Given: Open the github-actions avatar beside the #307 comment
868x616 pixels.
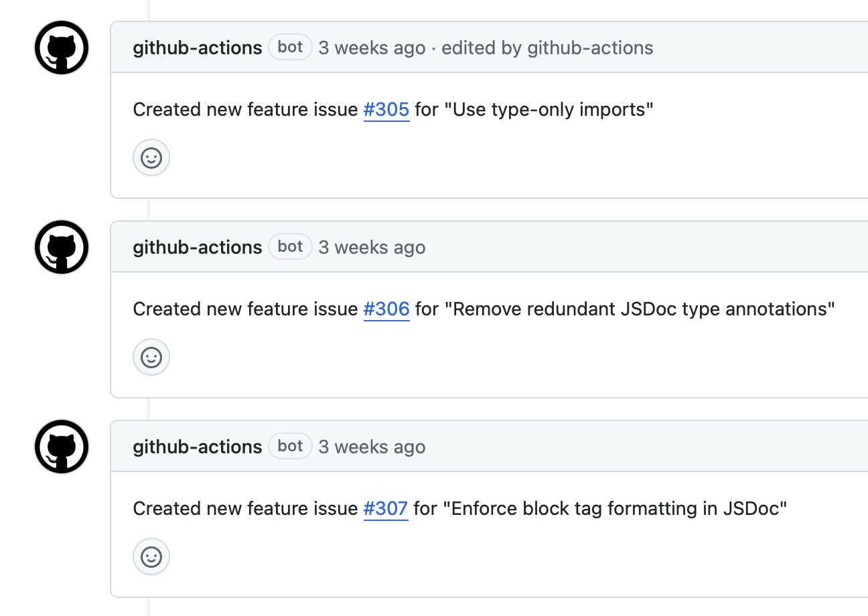Looking at the screenshot, I should tap(62, 447).
